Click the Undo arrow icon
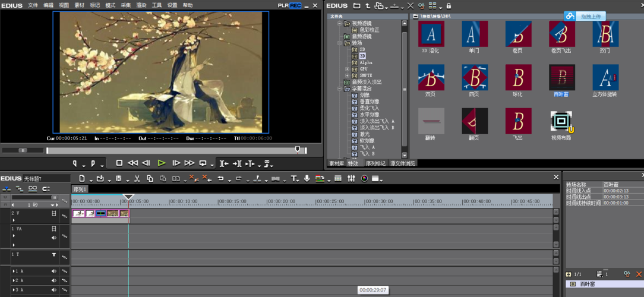The image size is (644, 297). [x=220, y=179]
